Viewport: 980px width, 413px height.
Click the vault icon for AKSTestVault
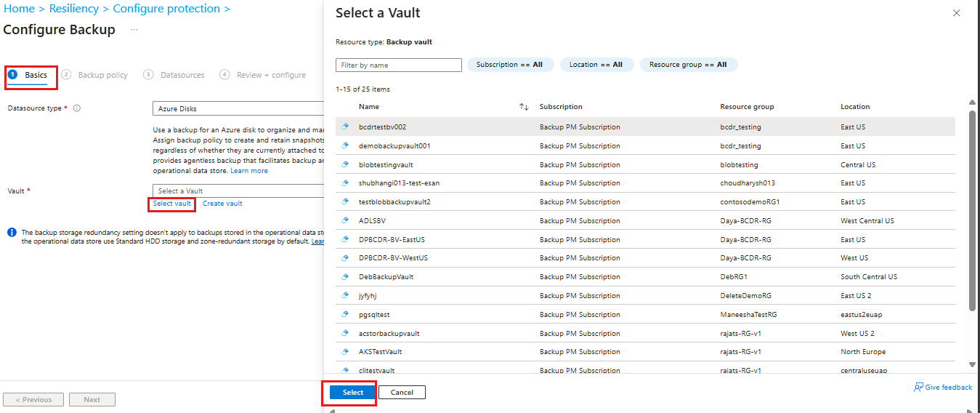346,352
